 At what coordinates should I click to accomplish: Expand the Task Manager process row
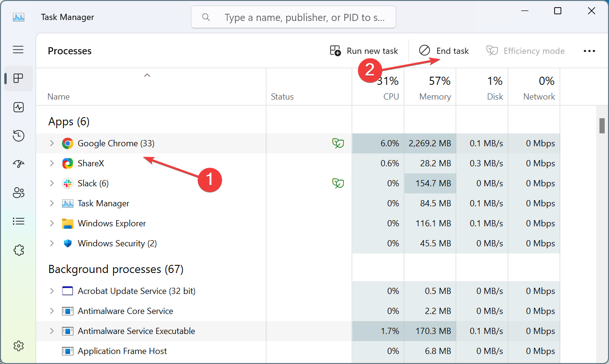pos(52,203)
